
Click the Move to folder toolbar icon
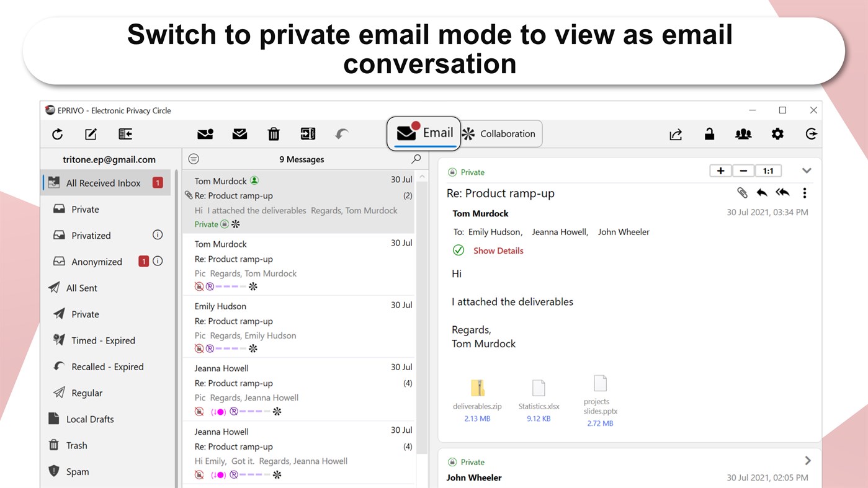(307, 134)
